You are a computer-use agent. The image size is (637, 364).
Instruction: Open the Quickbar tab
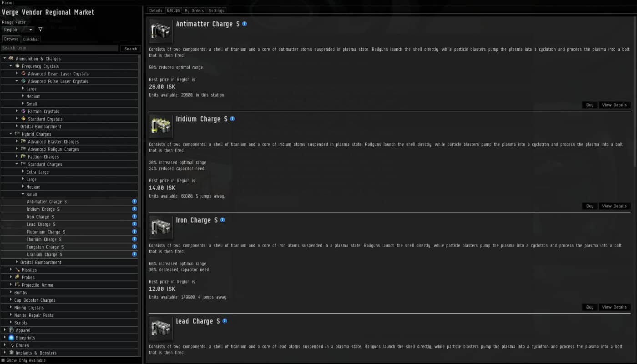click(31, 39)
